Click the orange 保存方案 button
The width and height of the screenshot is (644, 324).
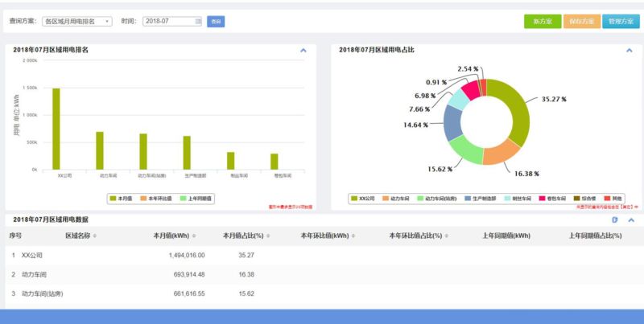[x=581, y=22]
